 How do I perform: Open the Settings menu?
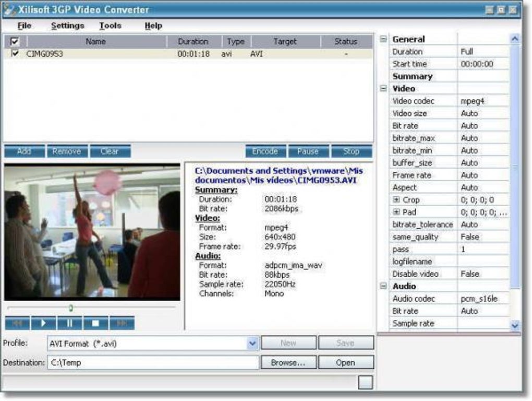[x=67, y=26]
